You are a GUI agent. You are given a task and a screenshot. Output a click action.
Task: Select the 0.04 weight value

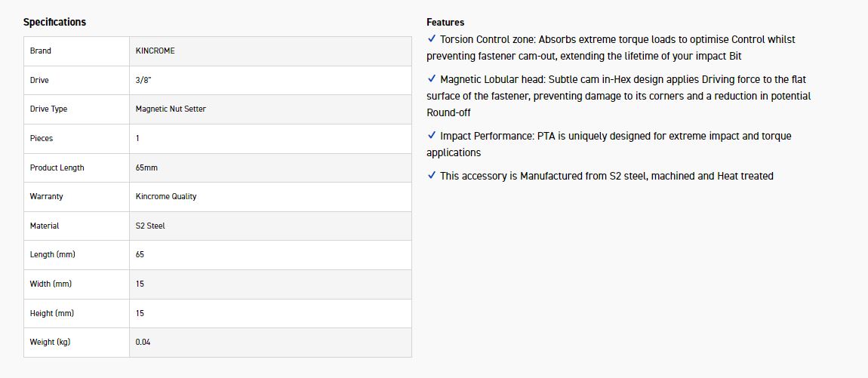point(143,342)
